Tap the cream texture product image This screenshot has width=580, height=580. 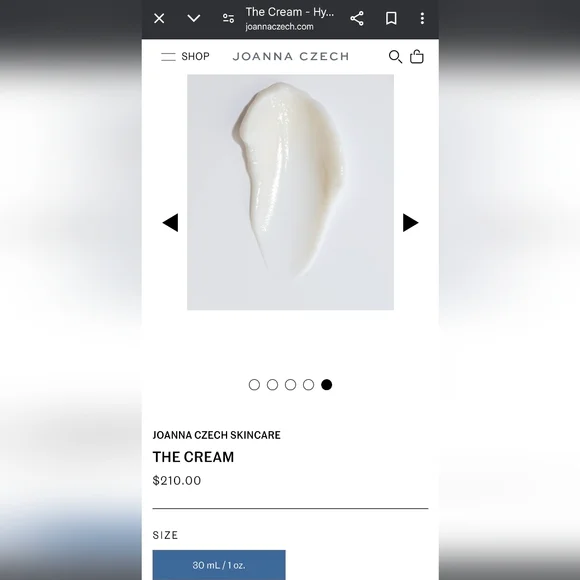coord(290,192)
